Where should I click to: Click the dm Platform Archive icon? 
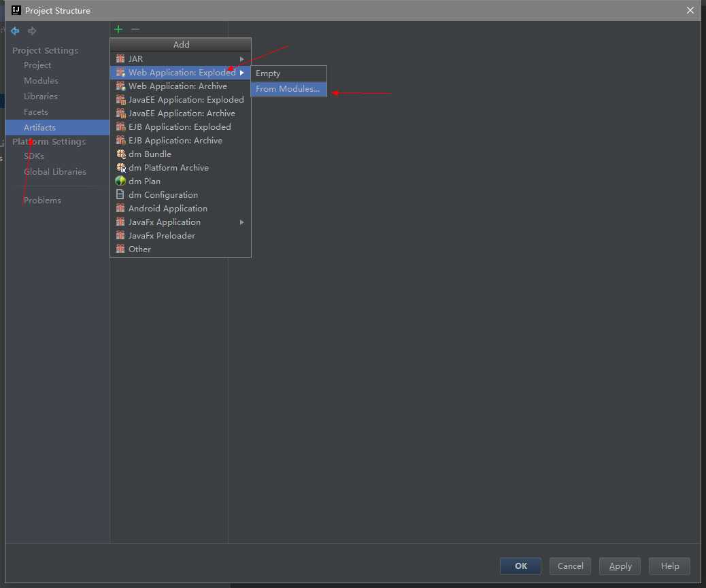tap(120, 168)
